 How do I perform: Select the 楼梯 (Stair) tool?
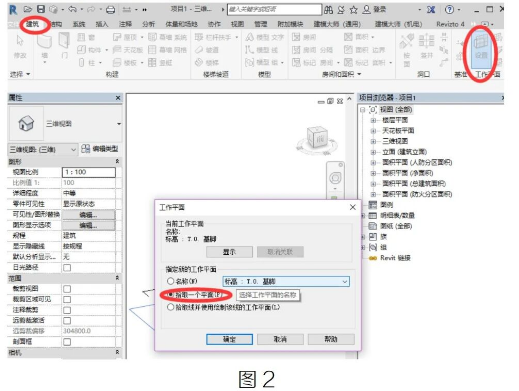click(x=207, y=62)
